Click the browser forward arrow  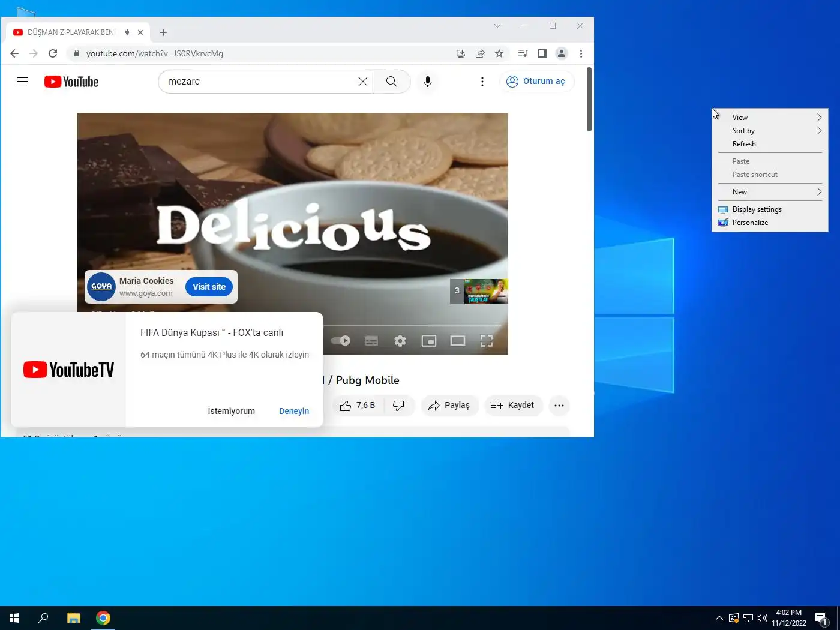[x=34, y=53]
